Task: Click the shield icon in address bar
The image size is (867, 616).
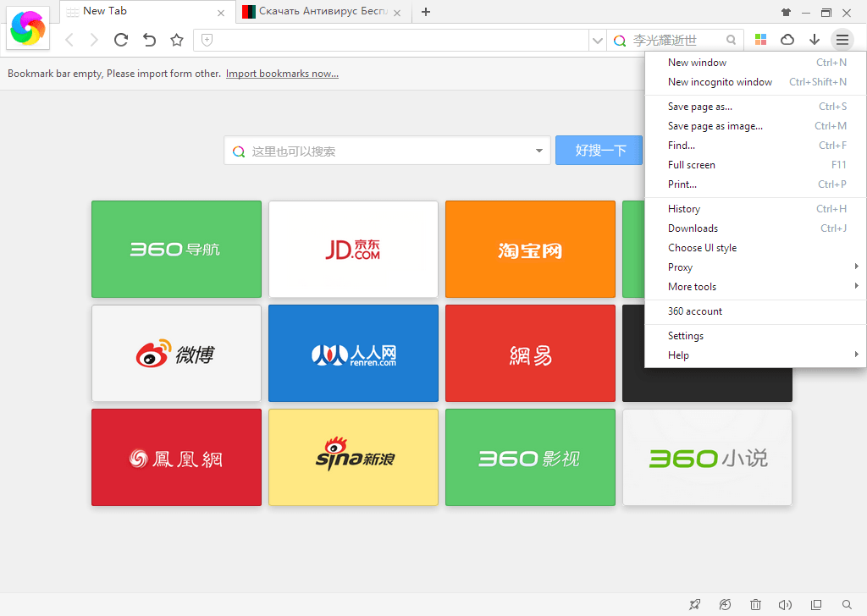Action: (x=207, y=40)
